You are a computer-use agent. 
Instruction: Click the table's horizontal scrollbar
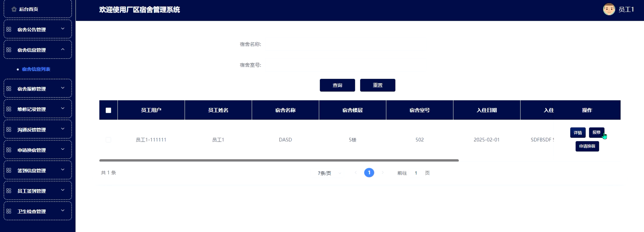point(279,160)
